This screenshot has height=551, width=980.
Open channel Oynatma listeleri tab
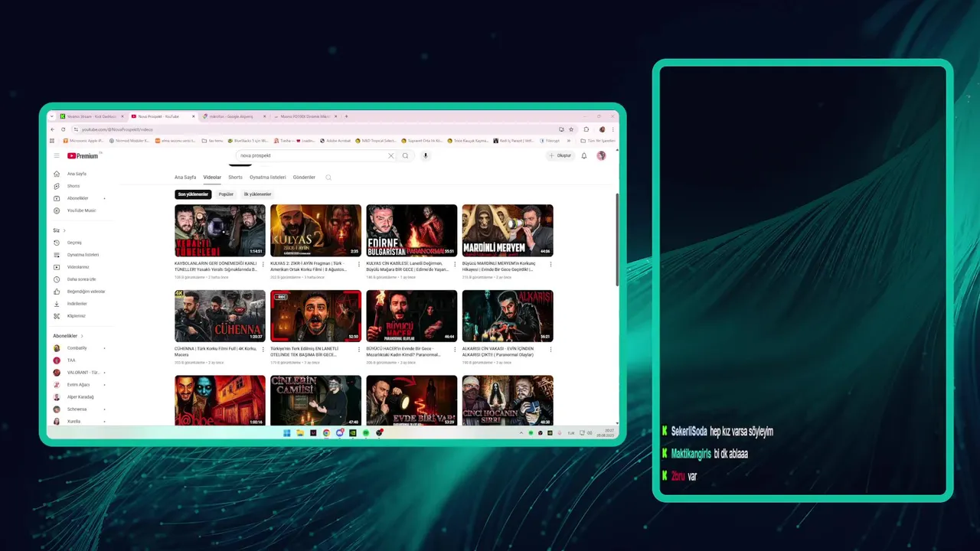268,178
